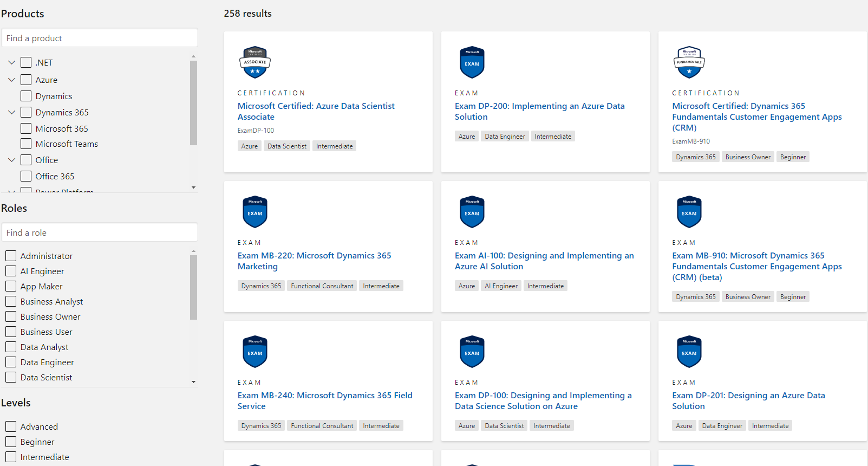Check the Business Analyst role
This screenshot has width=868, height=466.
click(11, 301)
